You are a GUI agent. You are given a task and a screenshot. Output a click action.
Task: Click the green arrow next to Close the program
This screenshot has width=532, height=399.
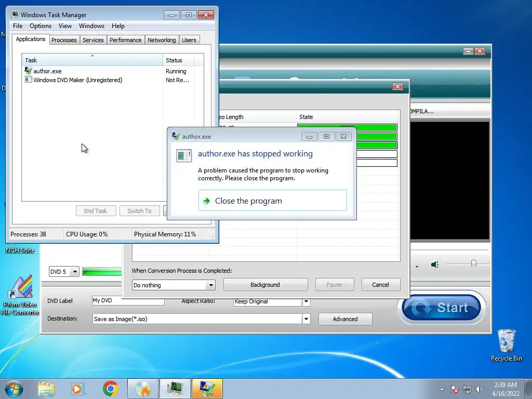click(206, 201)
